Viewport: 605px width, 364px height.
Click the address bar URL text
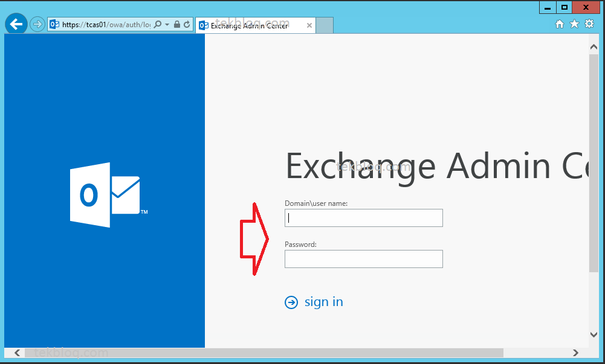coord(106,25)
